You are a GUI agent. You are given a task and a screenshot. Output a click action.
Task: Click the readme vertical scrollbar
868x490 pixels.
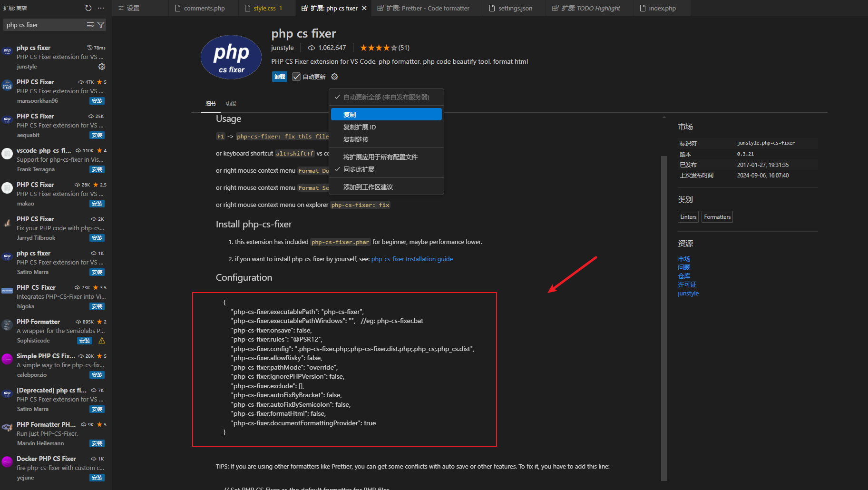tap(664, 318)
